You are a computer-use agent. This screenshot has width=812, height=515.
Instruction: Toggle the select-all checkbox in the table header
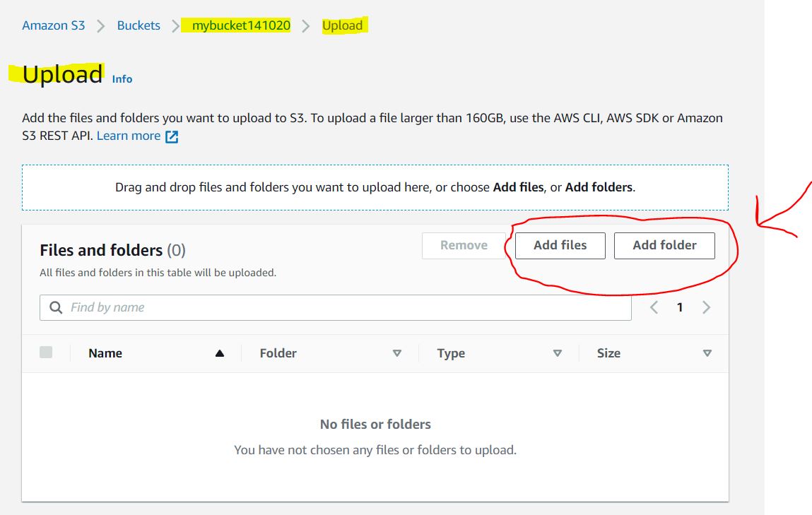(x=46, y=352)
